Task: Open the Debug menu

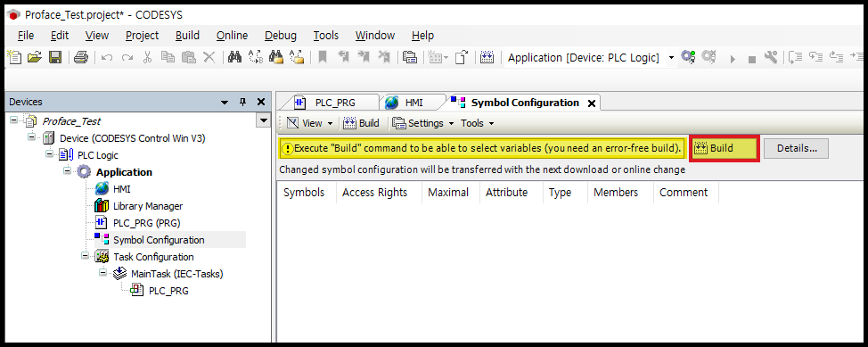Action: (x=281, y=36)
